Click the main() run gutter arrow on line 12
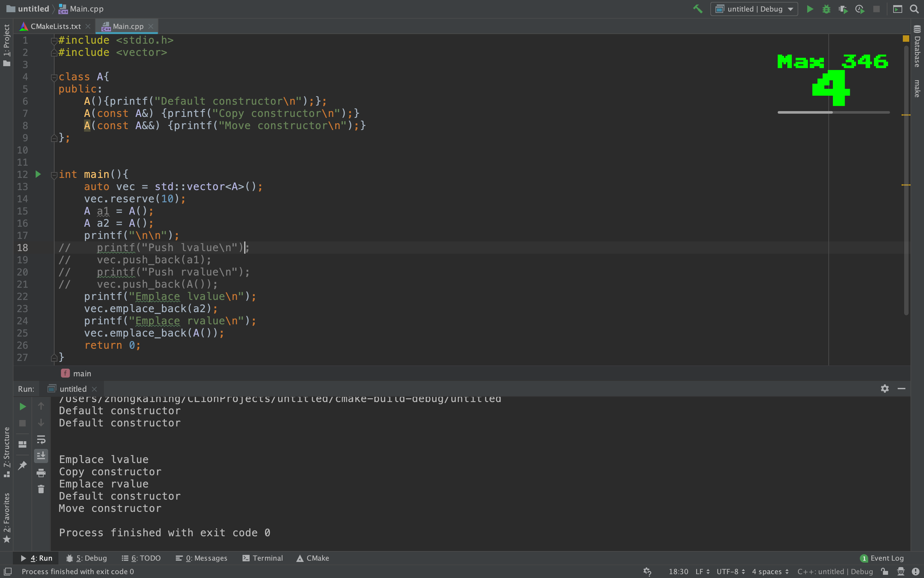The width and height of the screenshot is (924, 578). point(38,174)
